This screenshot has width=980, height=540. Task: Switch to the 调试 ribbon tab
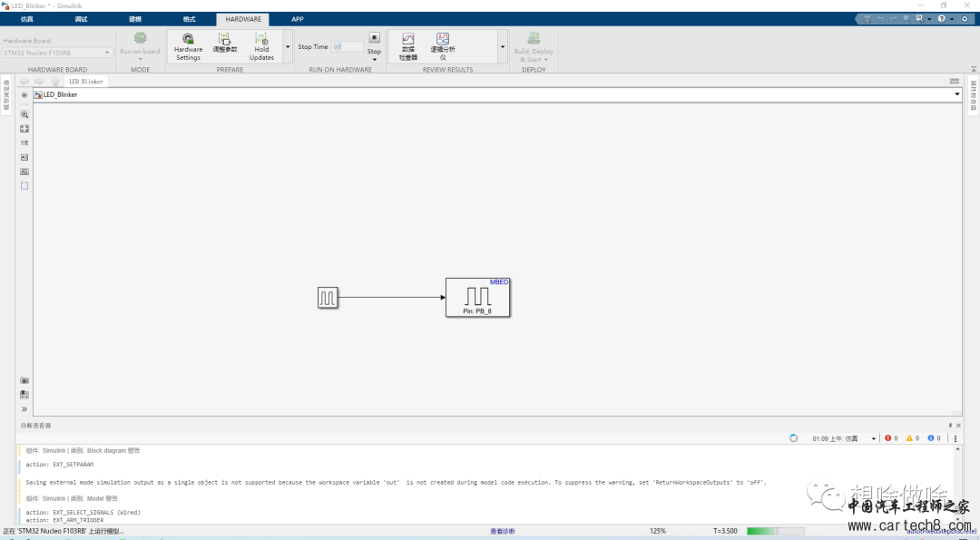[x=82, y=19]
